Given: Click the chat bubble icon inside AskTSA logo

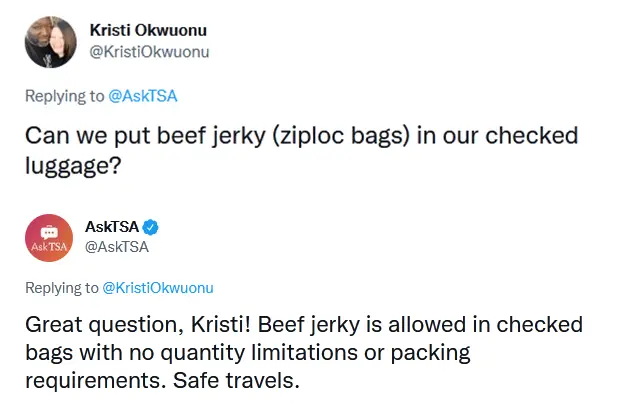Looking at the screenshot, I should tap(49, 232).
